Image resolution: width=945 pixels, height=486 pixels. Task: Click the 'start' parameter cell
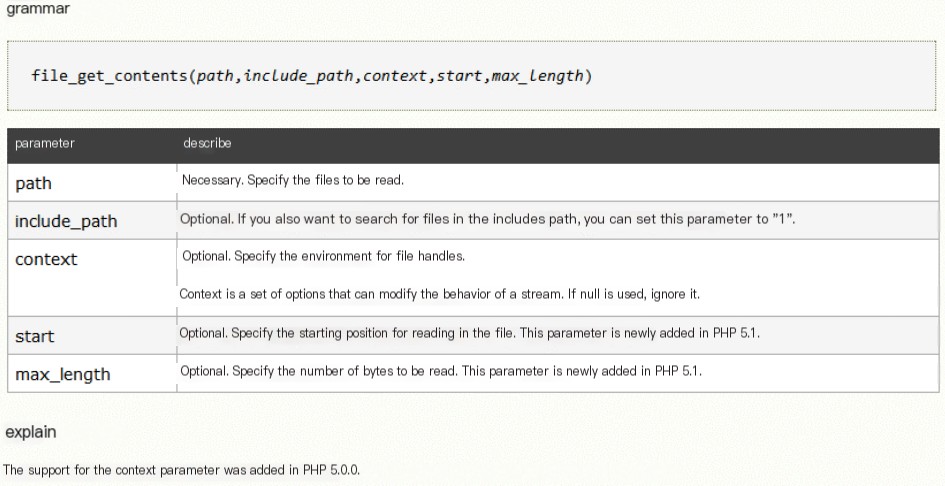point(92,335)
